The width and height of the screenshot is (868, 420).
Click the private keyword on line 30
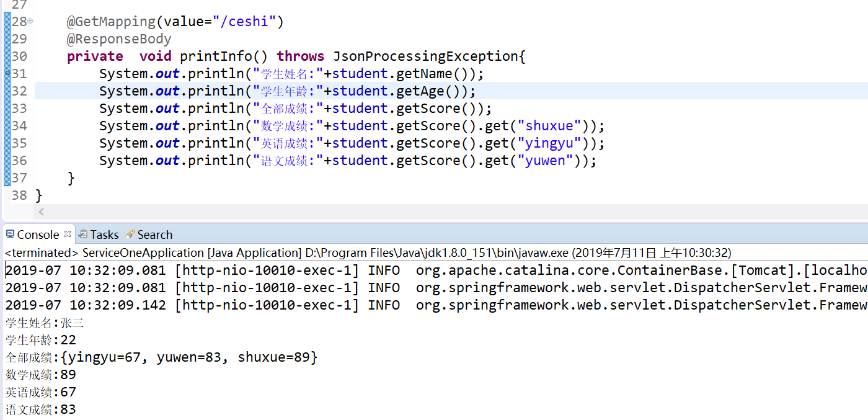coord(95,56)
